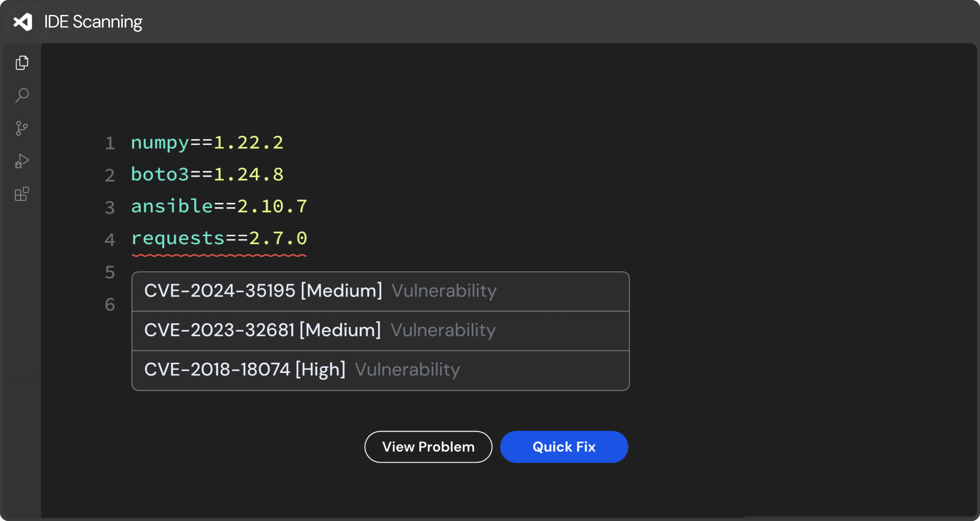Click line number 6 in the gutter

click(x=110, y=305)
